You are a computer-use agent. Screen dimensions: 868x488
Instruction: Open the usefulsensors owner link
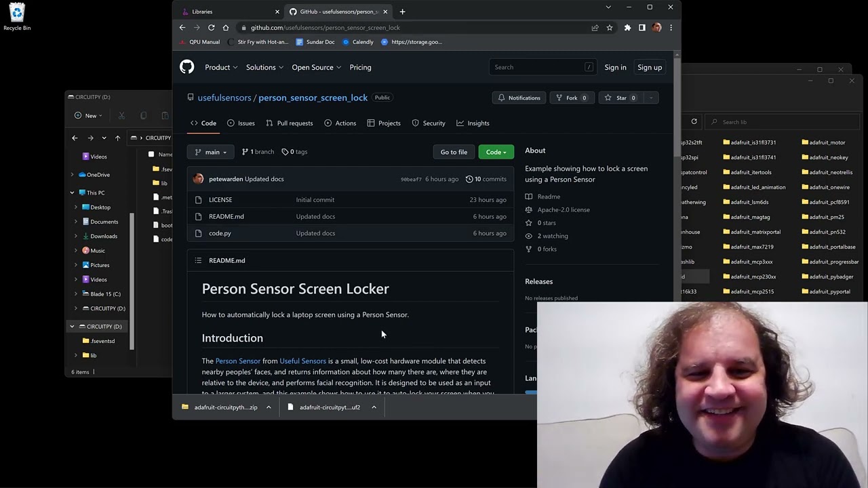coord(224,98)
